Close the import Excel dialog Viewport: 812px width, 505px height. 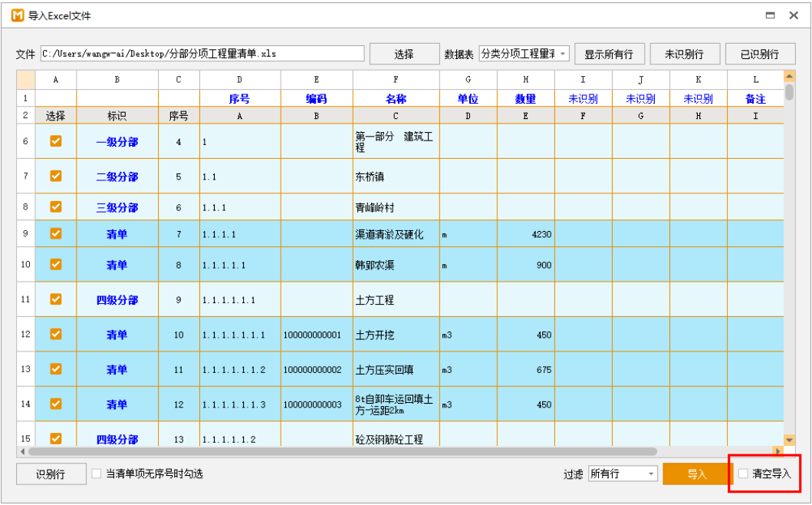point(795,15)
